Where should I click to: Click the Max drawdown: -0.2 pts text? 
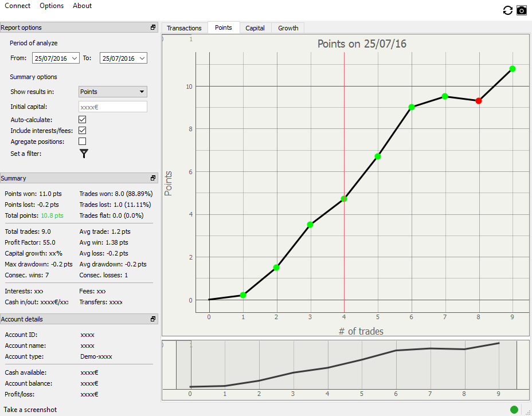coord(38,264)
